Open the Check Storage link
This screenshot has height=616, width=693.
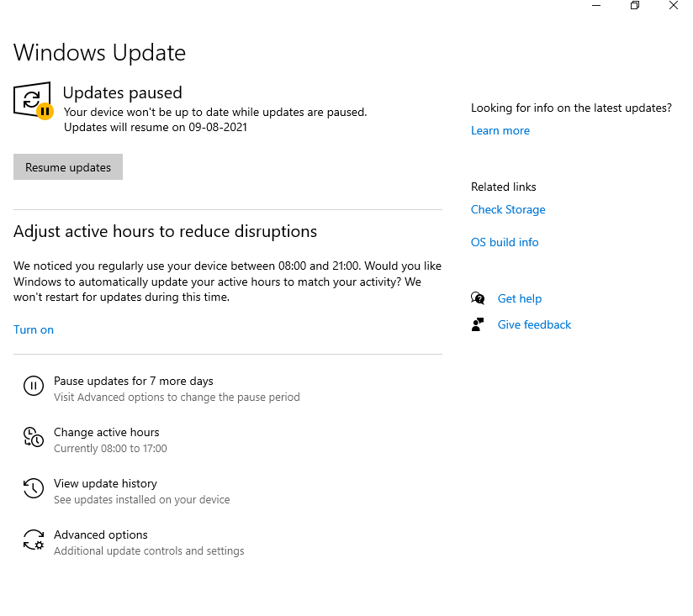tap(508, 209)
